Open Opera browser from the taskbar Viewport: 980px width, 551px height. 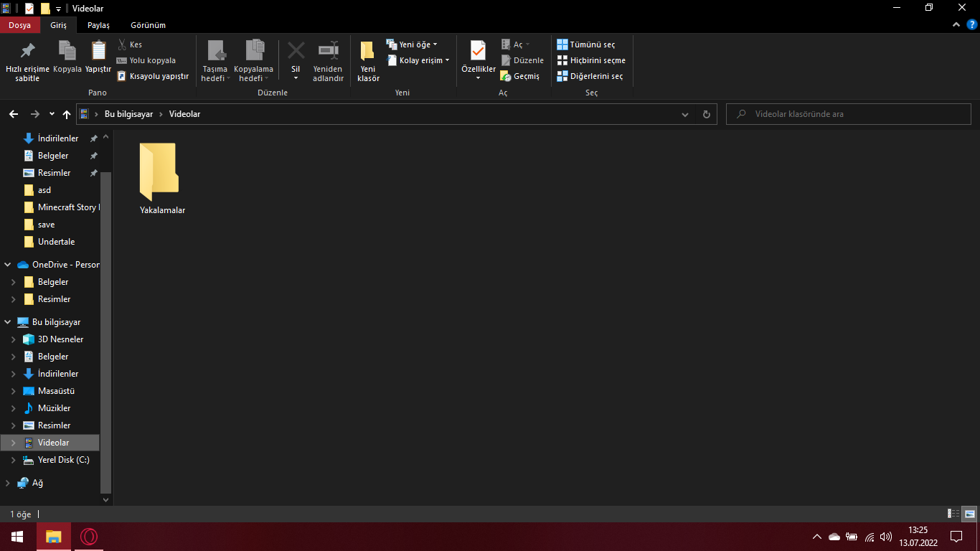click(89, 537)
